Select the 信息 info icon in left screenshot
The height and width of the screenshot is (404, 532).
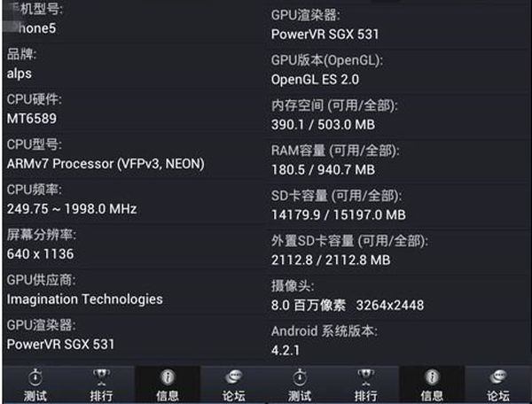click(x=168, y=385)
